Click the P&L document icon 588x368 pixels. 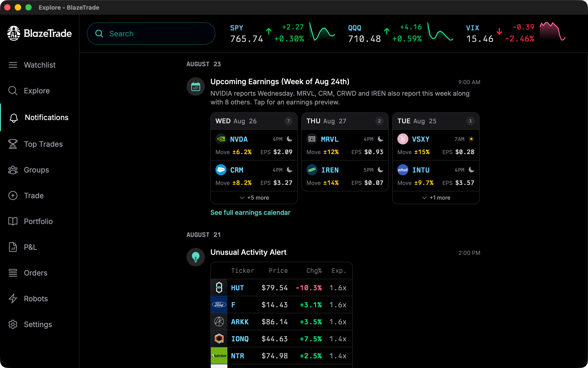(x=13, y=247)
